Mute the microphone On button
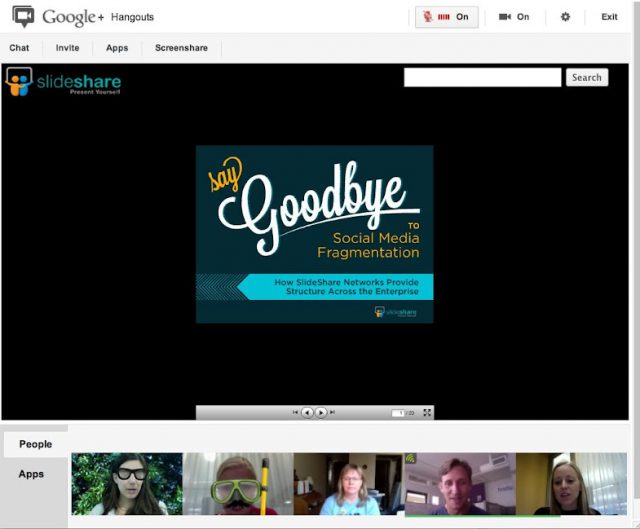Viewport: 640px width, 529px height. [447, 17]
